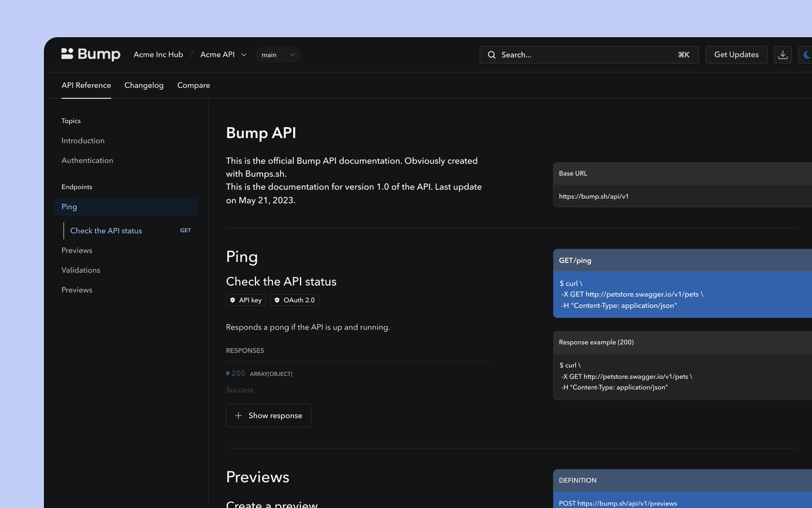Click the plus icon in Show response

[239, 415]
